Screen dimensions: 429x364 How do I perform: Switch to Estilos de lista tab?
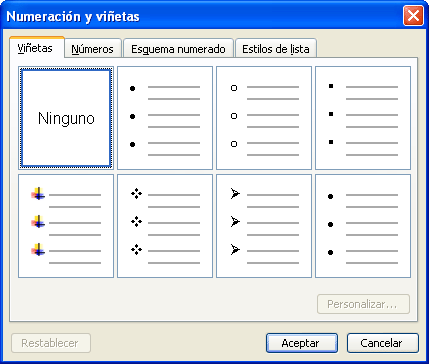tap(276, 49)
